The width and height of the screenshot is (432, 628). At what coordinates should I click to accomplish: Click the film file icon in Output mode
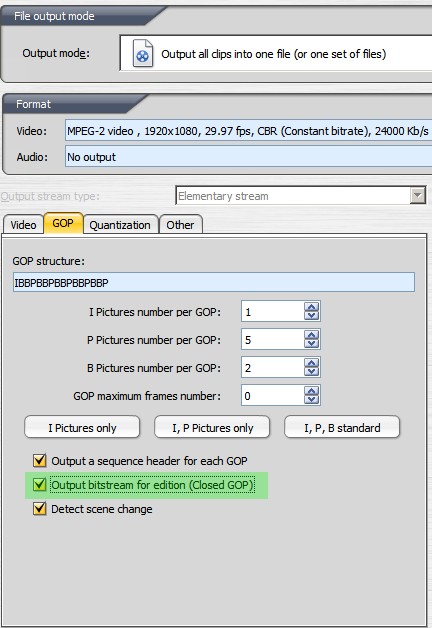click(143, 53)
